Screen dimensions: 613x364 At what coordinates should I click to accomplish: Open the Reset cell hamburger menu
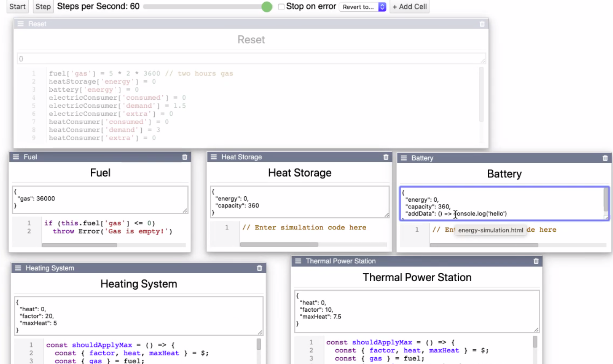click(x=21, y=24)
